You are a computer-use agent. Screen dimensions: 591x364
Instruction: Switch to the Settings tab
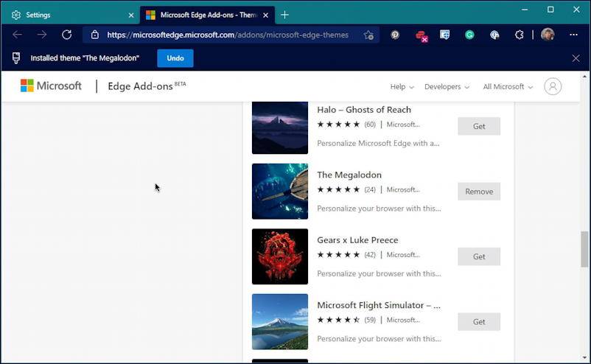coord(71,15)
